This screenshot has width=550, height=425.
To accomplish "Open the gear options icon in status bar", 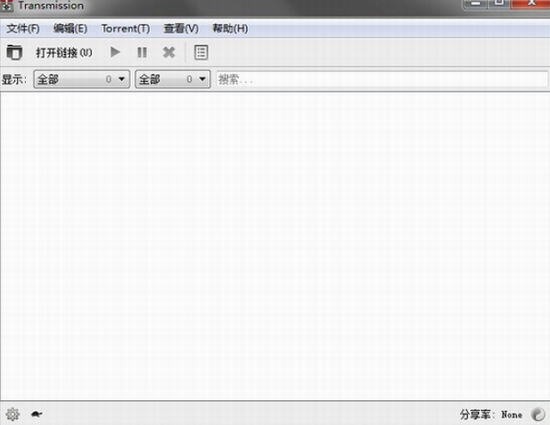I will pos(13,414).
